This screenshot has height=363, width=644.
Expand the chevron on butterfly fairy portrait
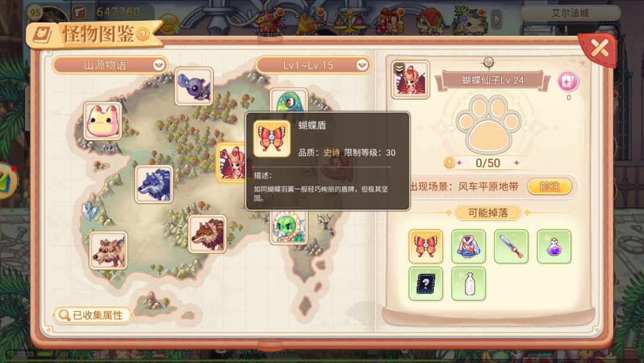coord(399,68)
